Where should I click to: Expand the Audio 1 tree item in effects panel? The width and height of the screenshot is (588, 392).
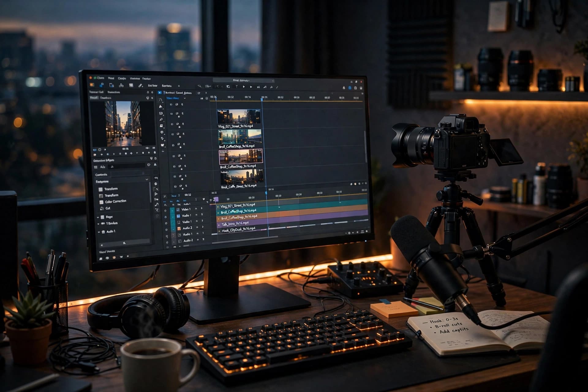tap(99, 232)
